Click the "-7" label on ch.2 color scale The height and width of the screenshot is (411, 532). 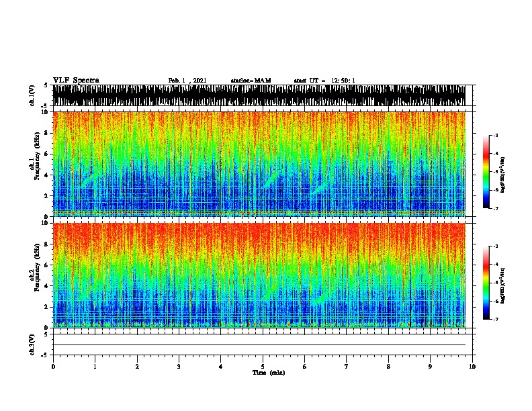coord(496,320)
